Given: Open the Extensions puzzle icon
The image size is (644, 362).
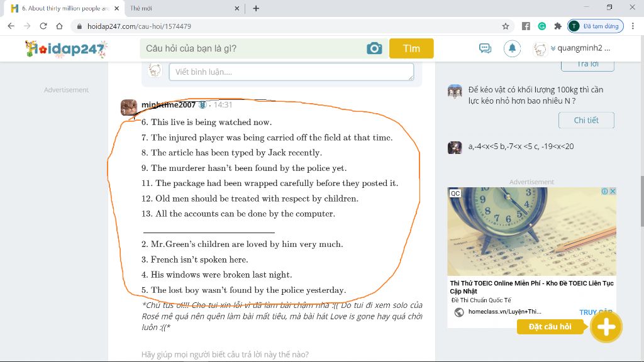Looking at the screenshot, I should tap(557, 26).
